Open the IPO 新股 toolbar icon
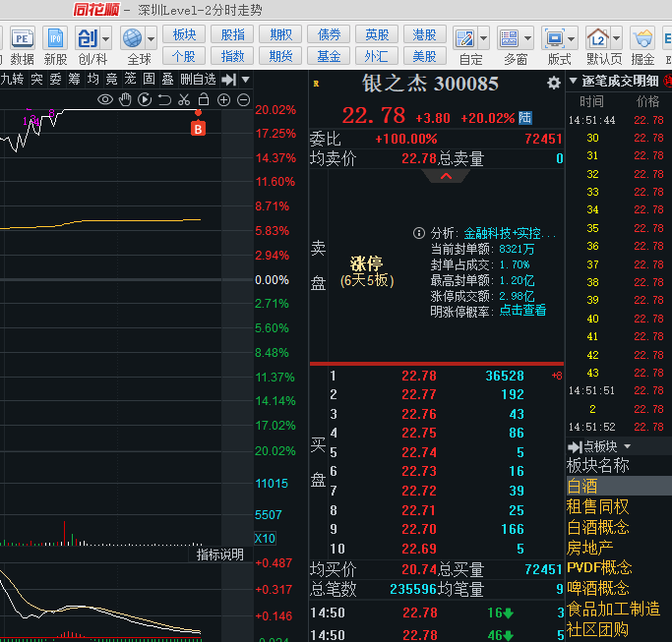This screenshot has height=642, width=672. click(55, 45)
